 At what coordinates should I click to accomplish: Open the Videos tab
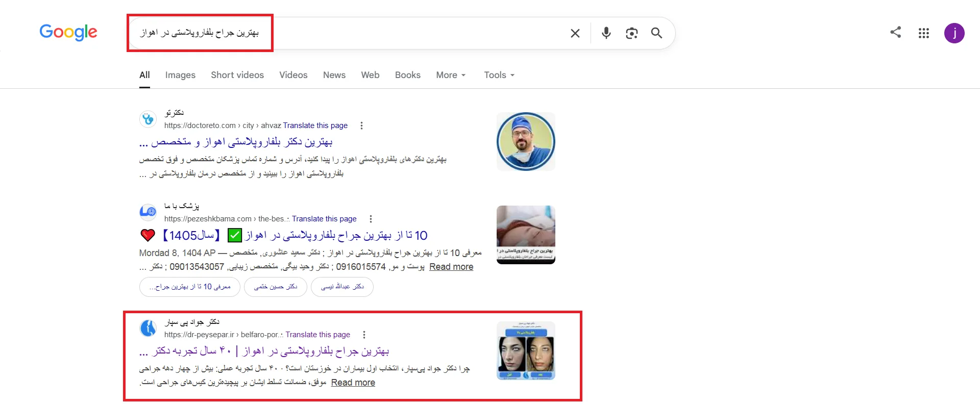coord(293,75)
